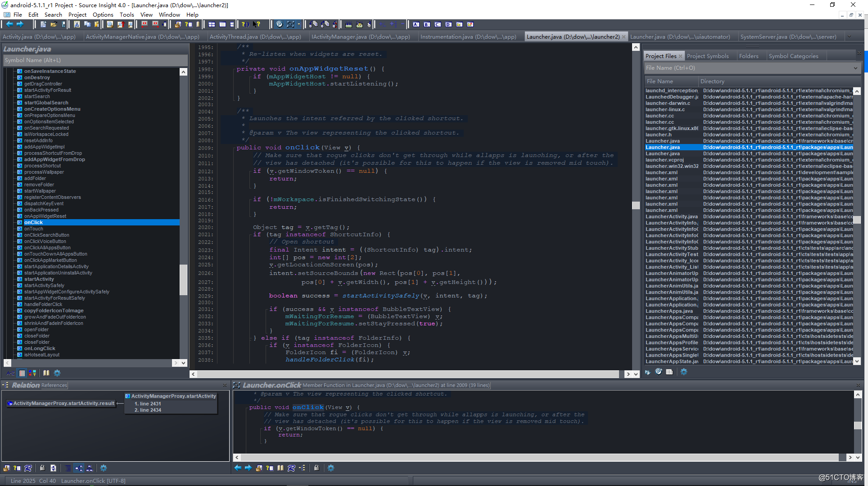868x486 pixels.
Task: Open the Project Symbols tab
Action: [x=708, y=56]
